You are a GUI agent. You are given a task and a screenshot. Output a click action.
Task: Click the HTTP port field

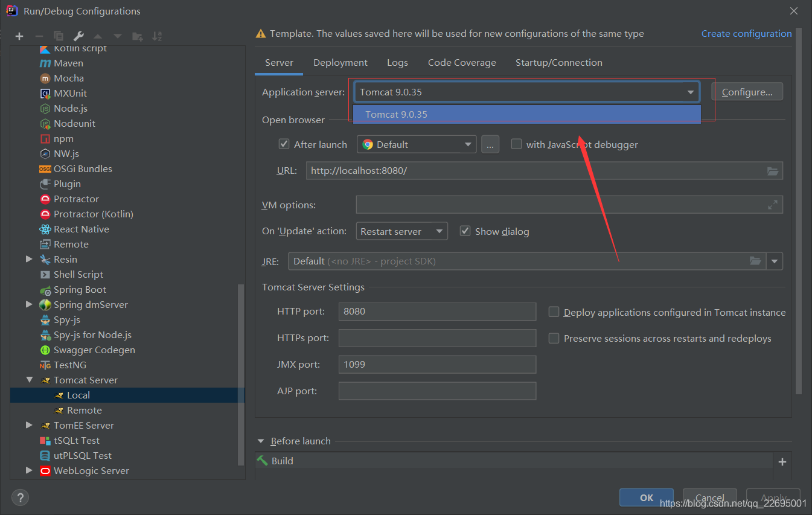pyautogui.click(x=437, y=312)
